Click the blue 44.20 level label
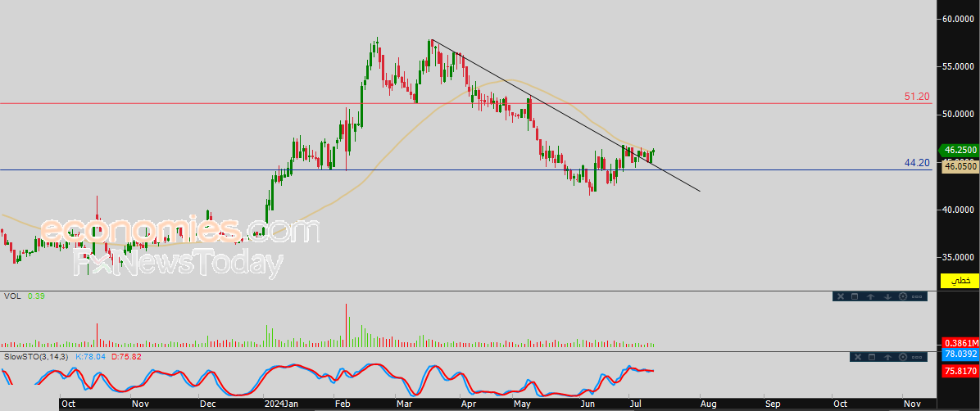 [x=917, y=163]
